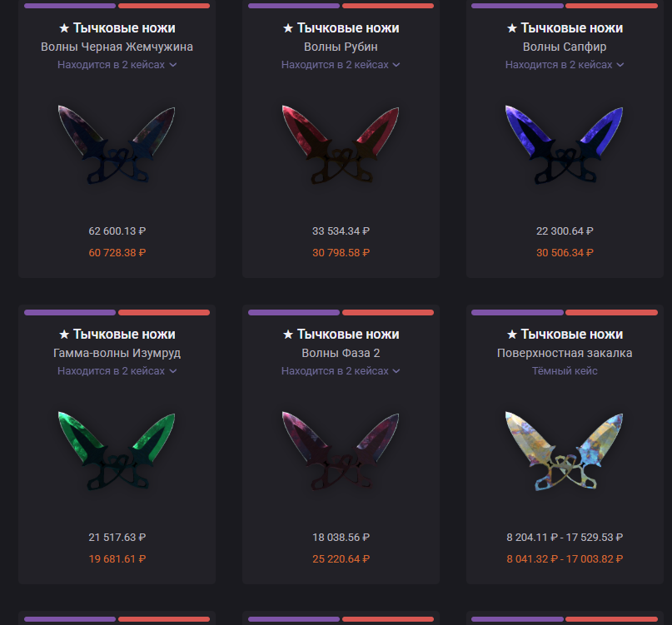Select the price 62 600.13 ₽

pyautogui.click(x=117, y=231)
